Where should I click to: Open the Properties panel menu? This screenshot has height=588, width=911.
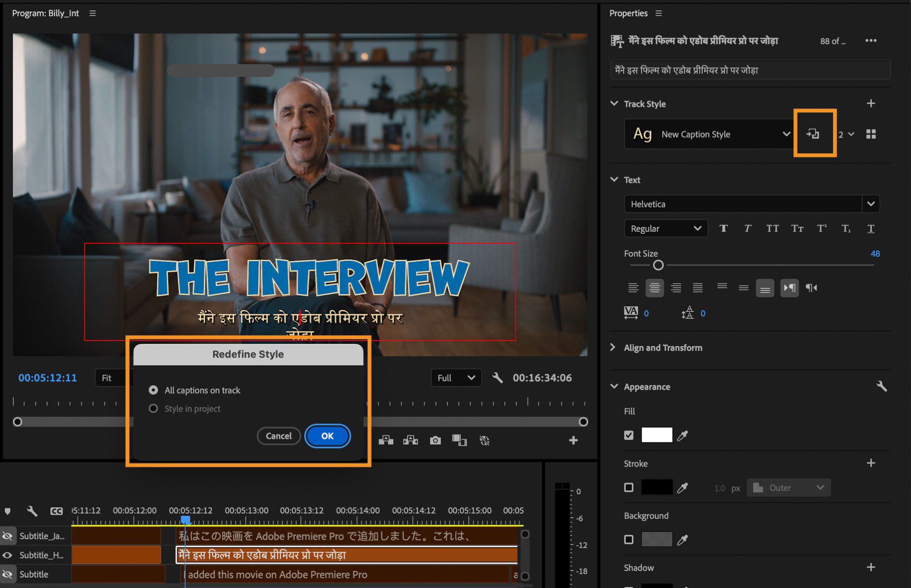[658, 13]
